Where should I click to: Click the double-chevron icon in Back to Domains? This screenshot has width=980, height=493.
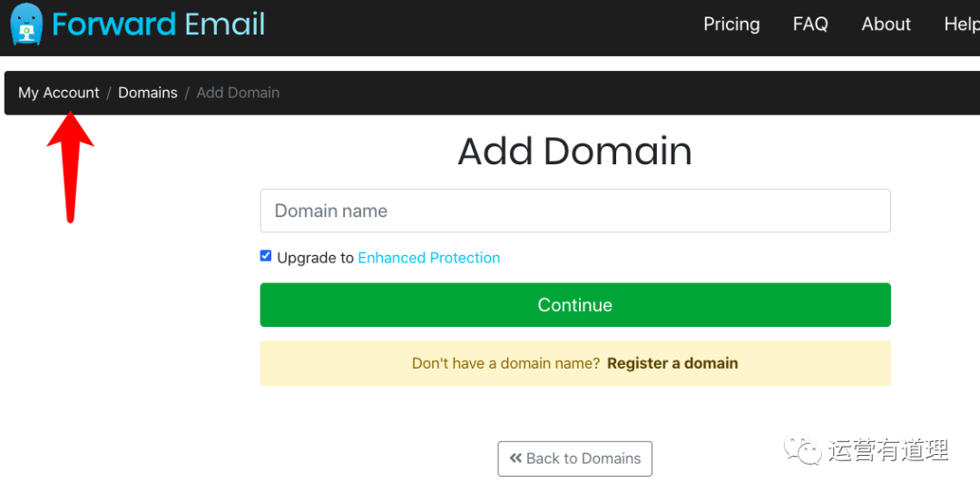[x=515, y=458]
